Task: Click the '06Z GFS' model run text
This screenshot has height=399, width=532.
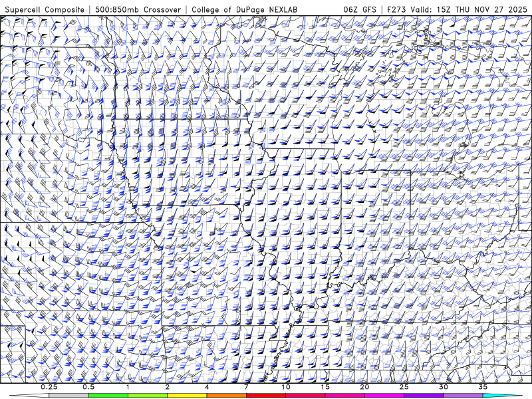Action: [360, 9]
